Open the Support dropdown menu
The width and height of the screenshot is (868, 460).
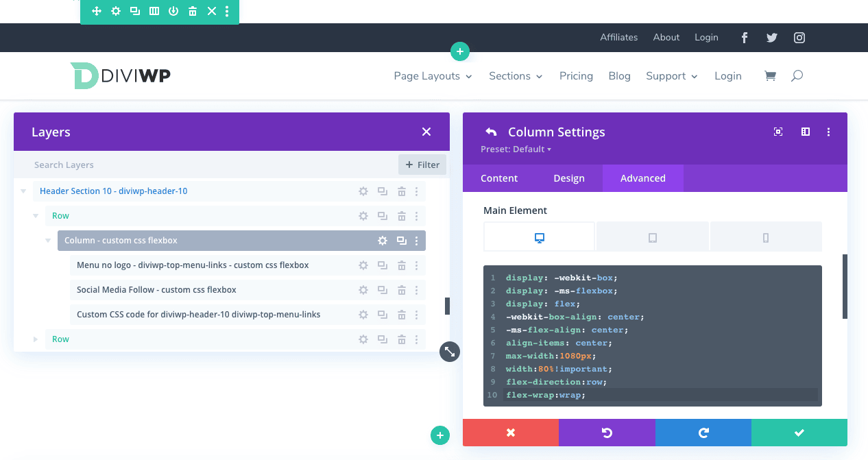point(672,76)
